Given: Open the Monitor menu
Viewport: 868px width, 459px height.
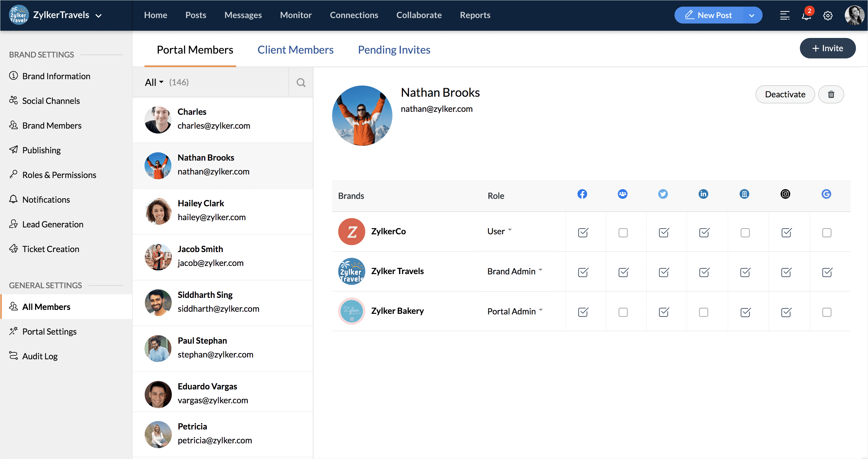Looking at the screenshot, I should 295,15.
